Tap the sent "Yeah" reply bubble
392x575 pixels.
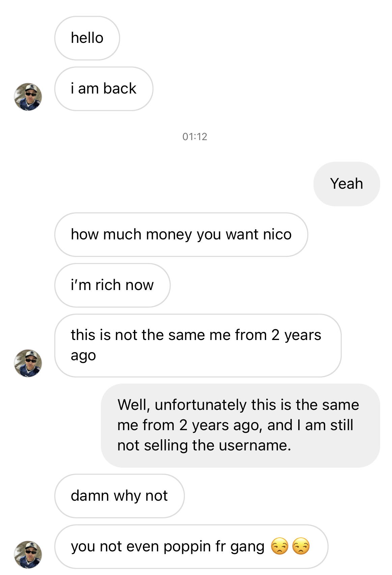tap(346, 184)
